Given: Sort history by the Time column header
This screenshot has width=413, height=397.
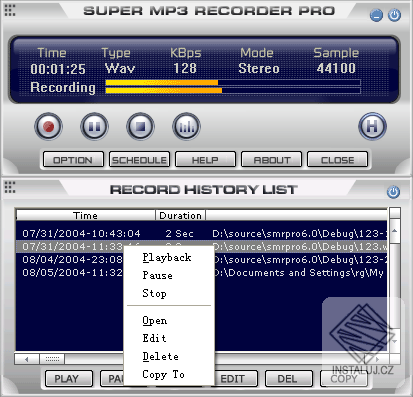Looking at the screenshot, I should click(86, 215).
